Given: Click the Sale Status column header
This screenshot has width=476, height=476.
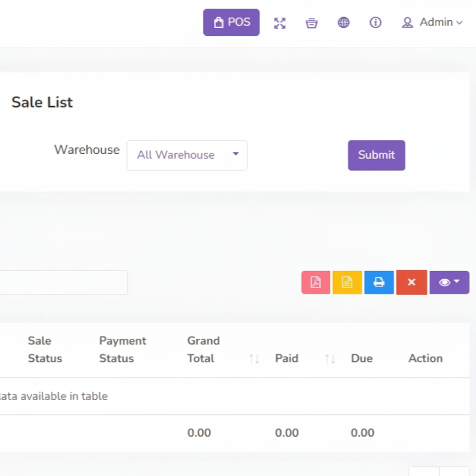Looking at the screenshot, I should pos(45,350).
